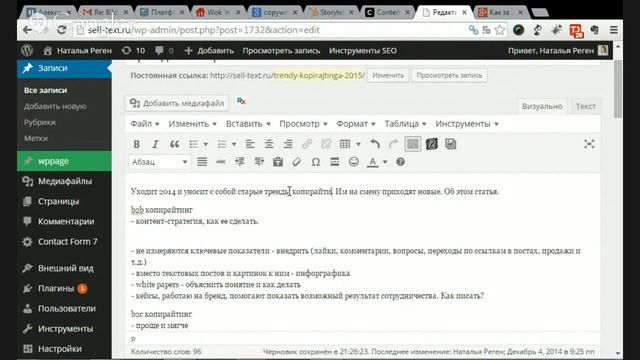Open Рубрики in sidebar
The height and width of the screenshot is (360, 640).
40,122
